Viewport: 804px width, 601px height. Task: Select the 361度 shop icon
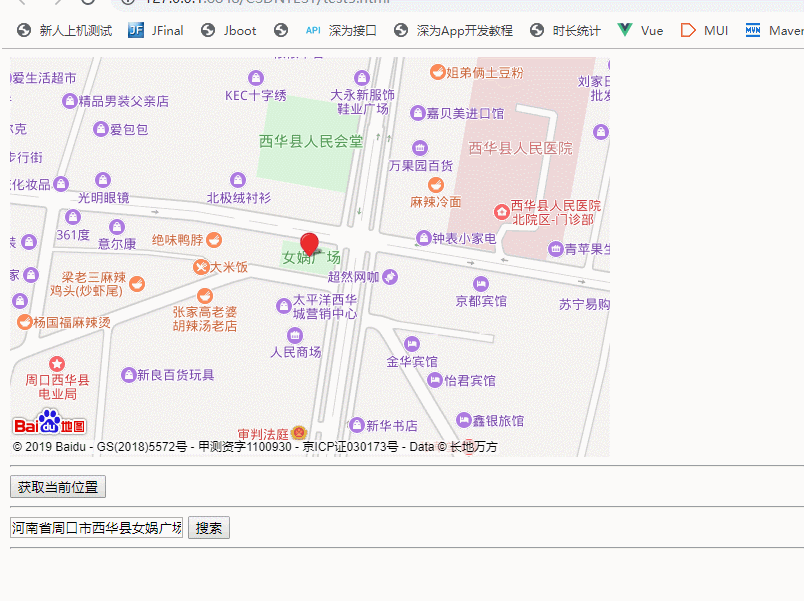73,217
